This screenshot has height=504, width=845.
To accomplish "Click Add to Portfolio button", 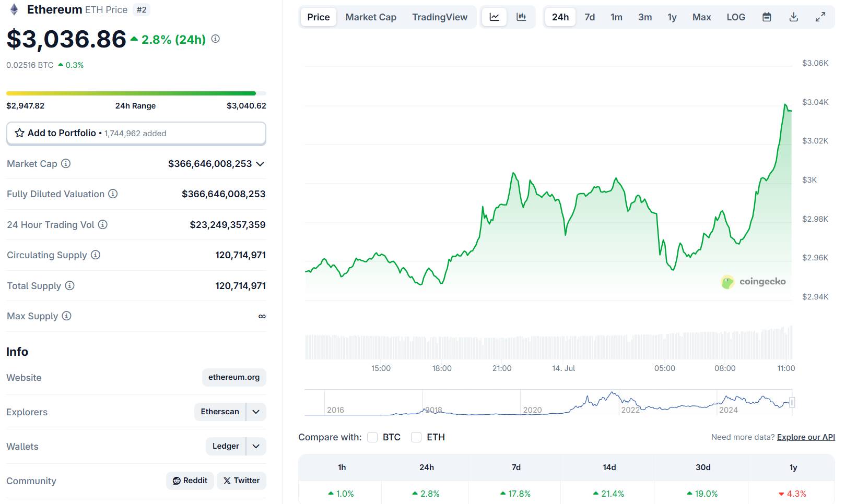I will [x=136, y=133].
